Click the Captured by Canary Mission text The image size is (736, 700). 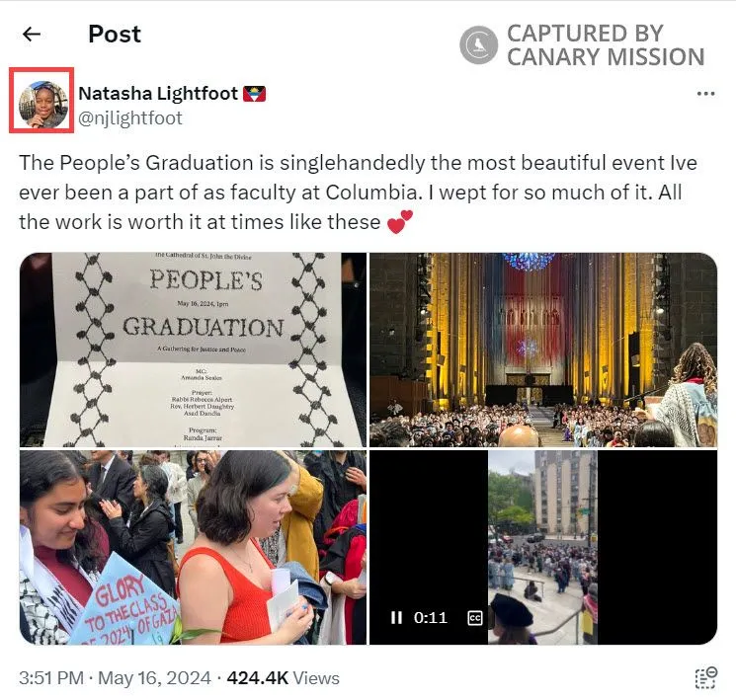pos(606,45)
